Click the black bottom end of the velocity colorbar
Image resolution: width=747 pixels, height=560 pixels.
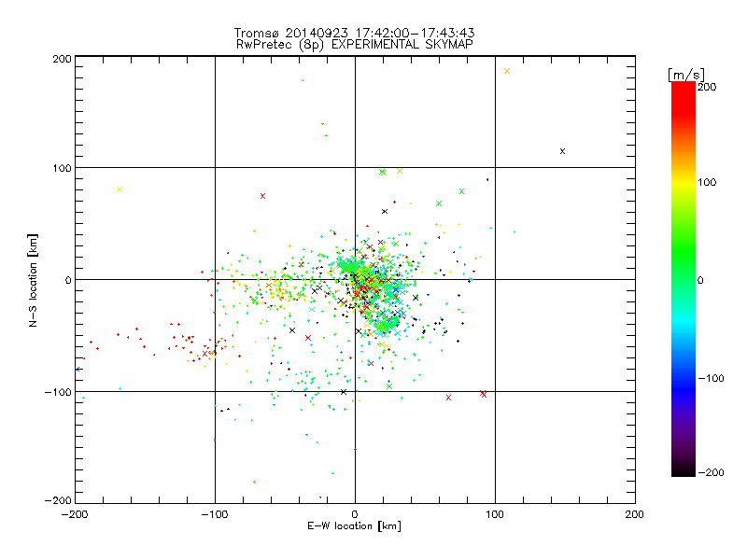click(x=684, y=472)
